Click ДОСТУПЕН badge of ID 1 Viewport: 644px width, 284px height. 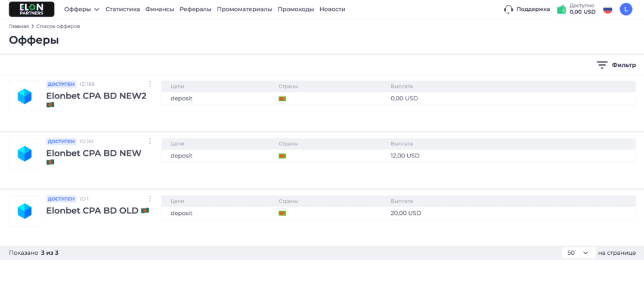(x=61, y=199)
